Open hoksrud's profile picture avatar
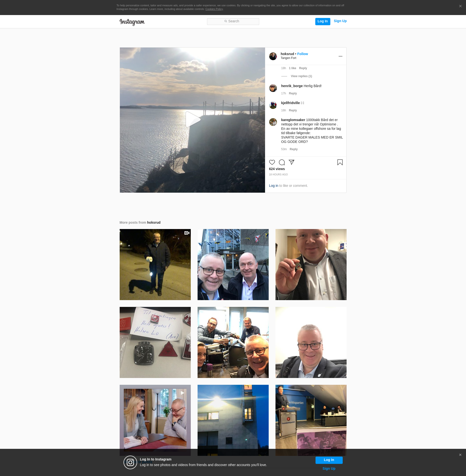The image size is (466, 476). point(273,56)
